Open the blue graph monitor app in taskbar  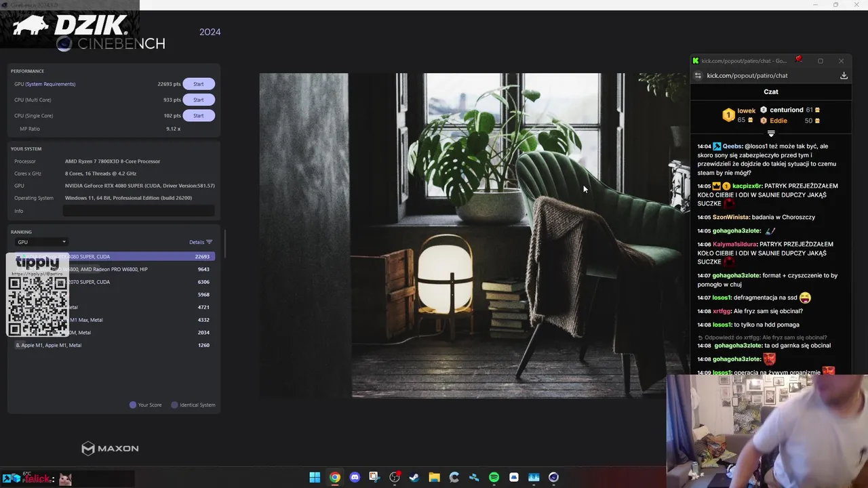click(x=534, y=477)
